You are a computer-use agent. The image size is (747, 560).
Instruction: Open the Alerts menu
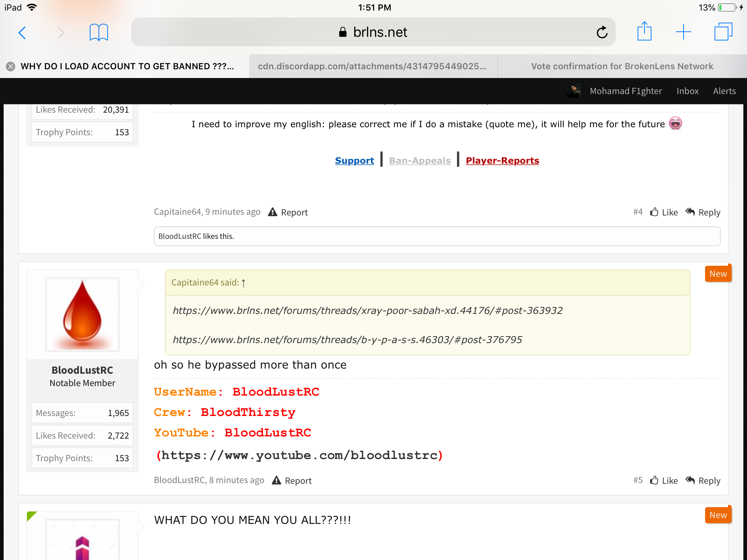(724, 91)
